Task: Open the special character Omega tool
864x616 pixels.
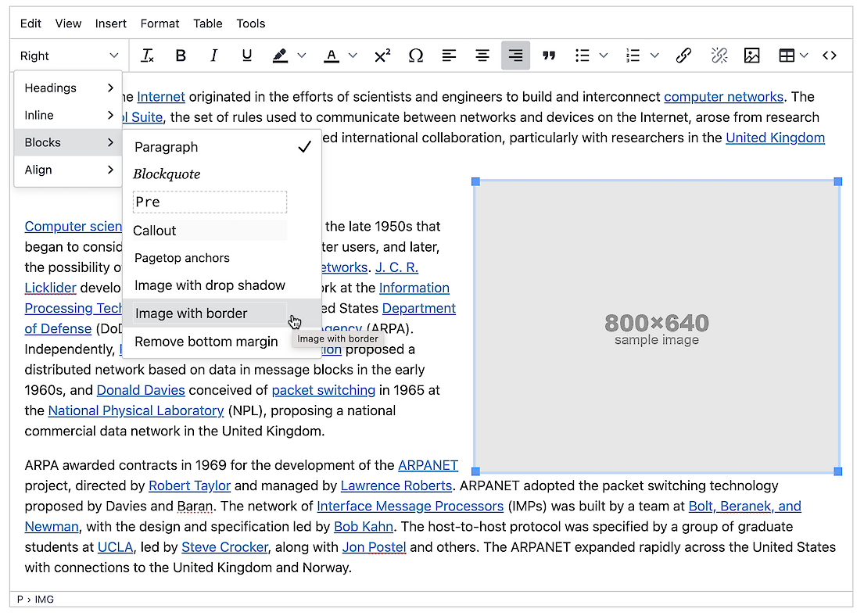Action: [416, 56]
